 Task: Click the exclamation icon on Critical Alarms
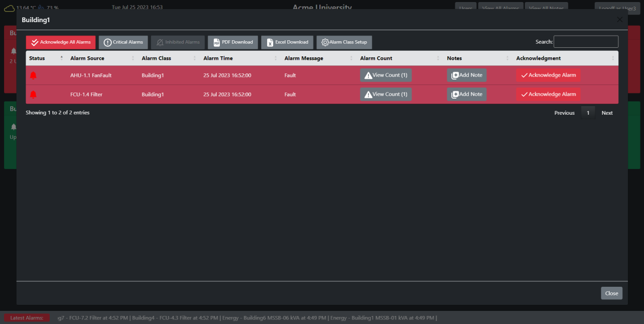(x=107, y=42)
